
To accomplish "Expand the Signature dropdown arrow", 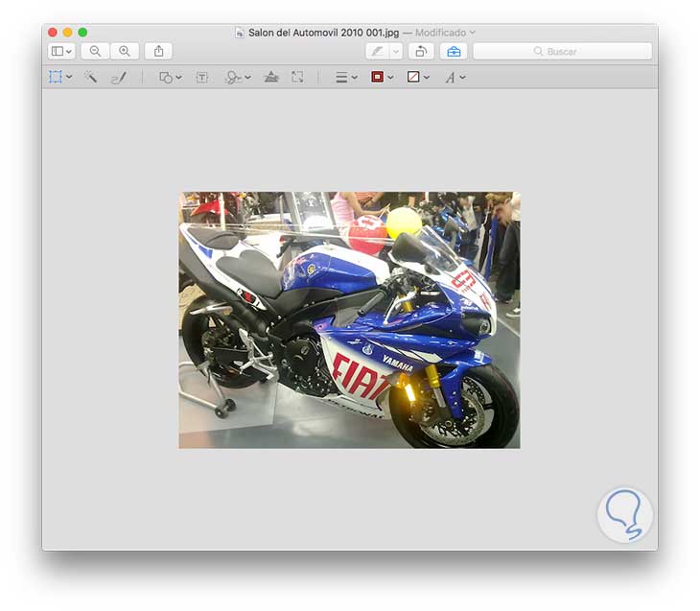I will click(248, 78).
